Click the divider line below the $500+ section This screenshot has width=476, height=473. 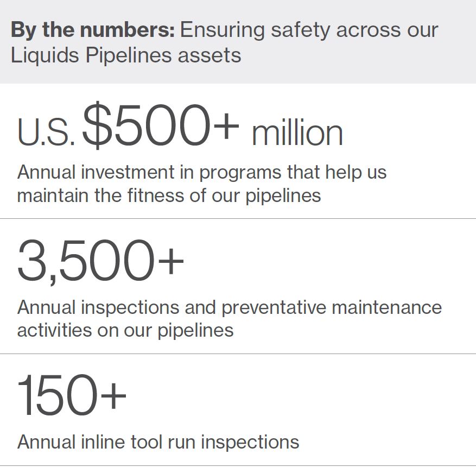coord(238,218)
